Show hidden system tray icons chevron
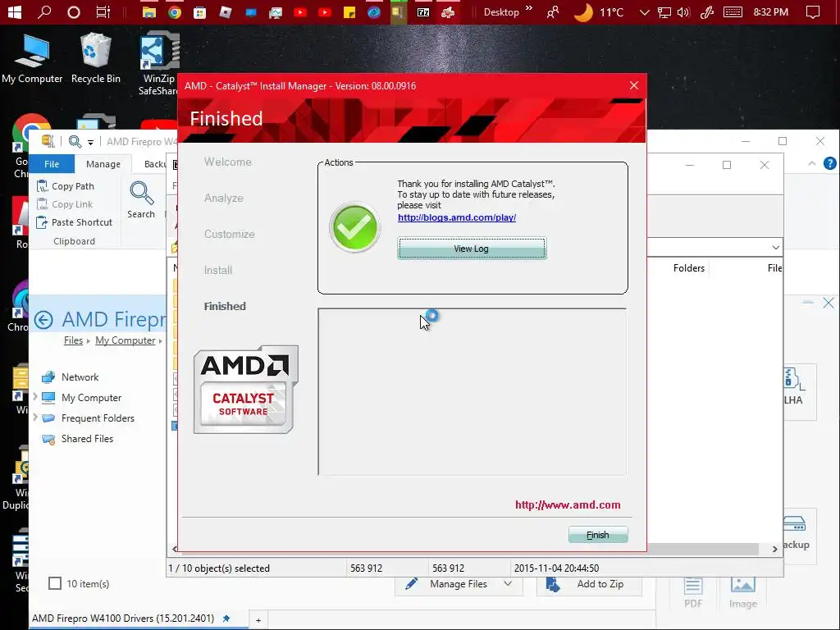The width and height of the screenshot is (840, 630). 645,11
